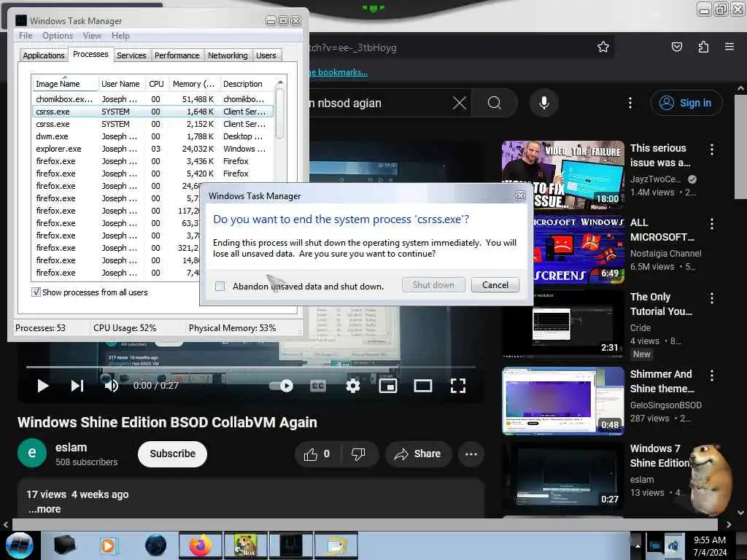Viewport: 747px width, 560px height.
Task: Search with voice microphone
Action: tap(544, 103)
